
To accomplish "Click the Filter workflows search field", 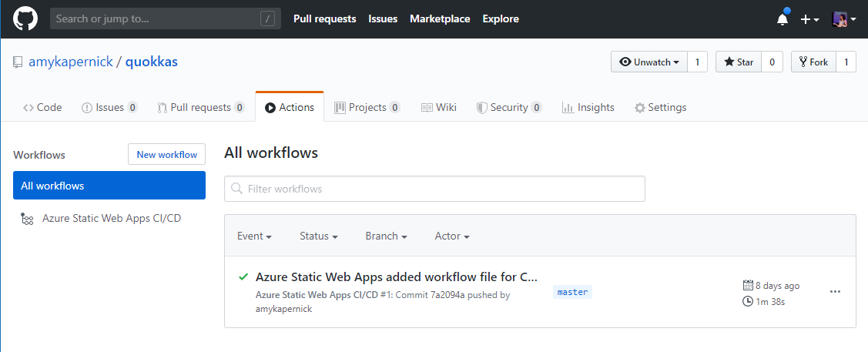I will [434, 189].
